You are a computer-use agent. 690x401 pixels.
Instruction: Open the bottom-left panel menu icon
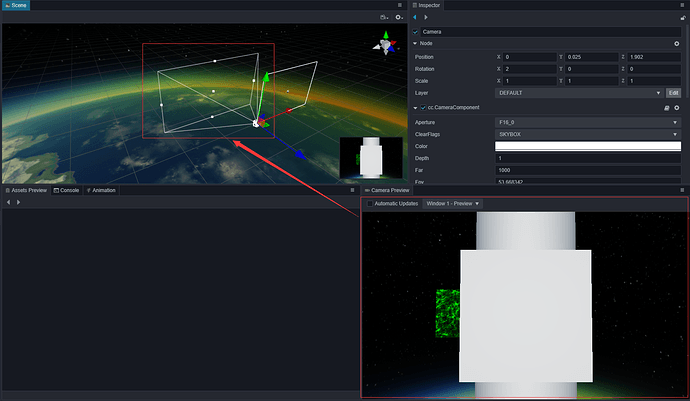[x=352, y=190]
